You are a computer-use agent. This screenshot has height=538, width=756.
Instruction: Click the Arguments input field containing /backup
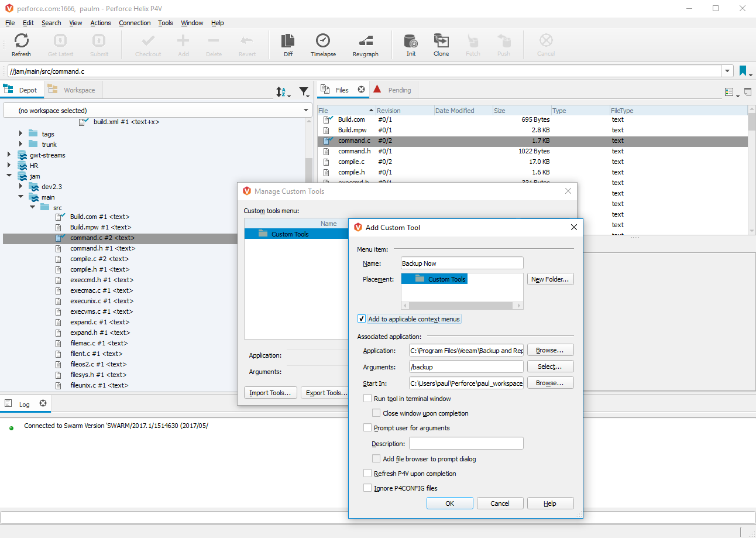click(x=465, y=366)
